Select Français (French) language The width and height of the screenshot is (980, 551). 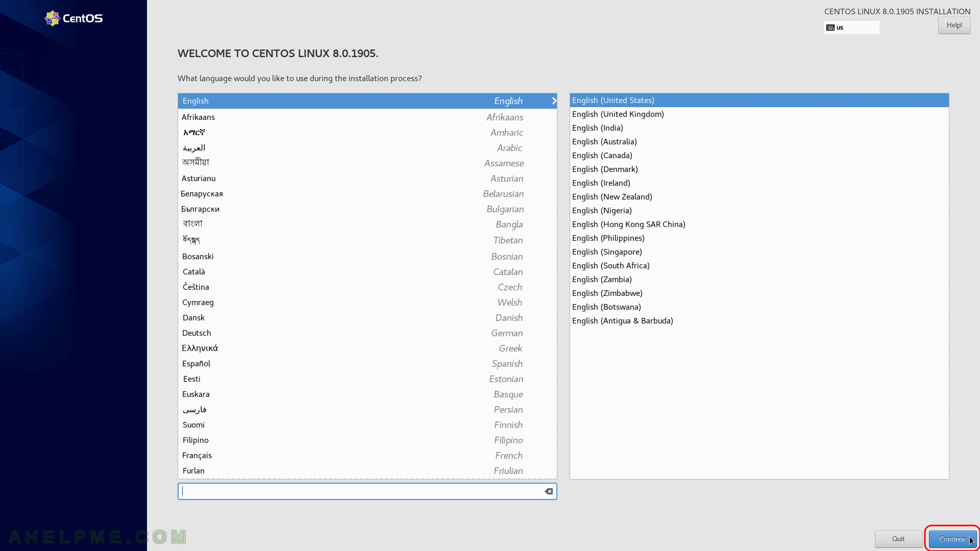[x=367, y=456]
